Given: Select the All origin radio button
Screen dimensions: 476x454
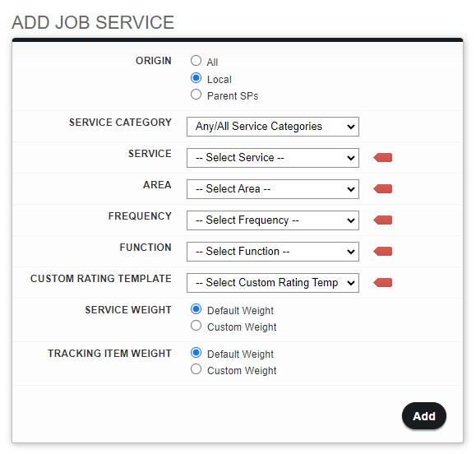Looking at the screenshot, I should [x=196, y=60].
